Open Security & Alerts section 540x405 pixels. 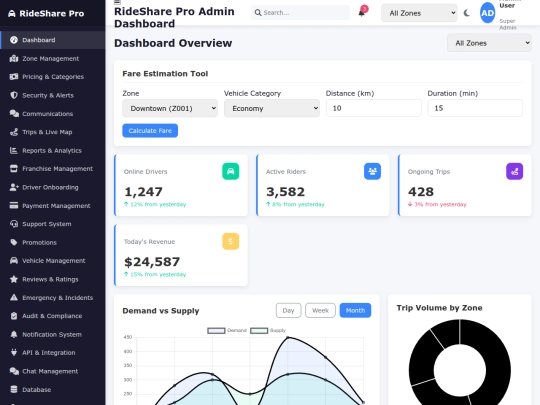[53, 95]
